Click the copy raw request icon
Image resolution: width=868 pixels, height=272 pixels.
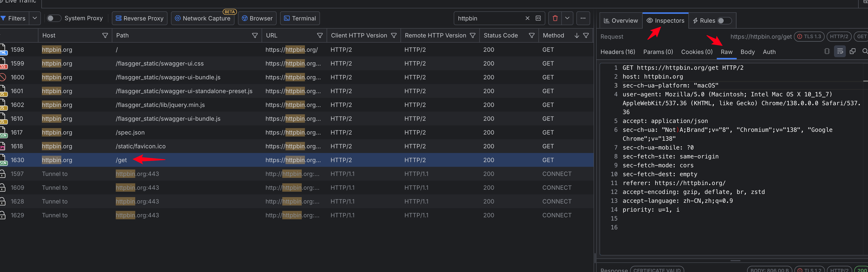pos(852,51)
